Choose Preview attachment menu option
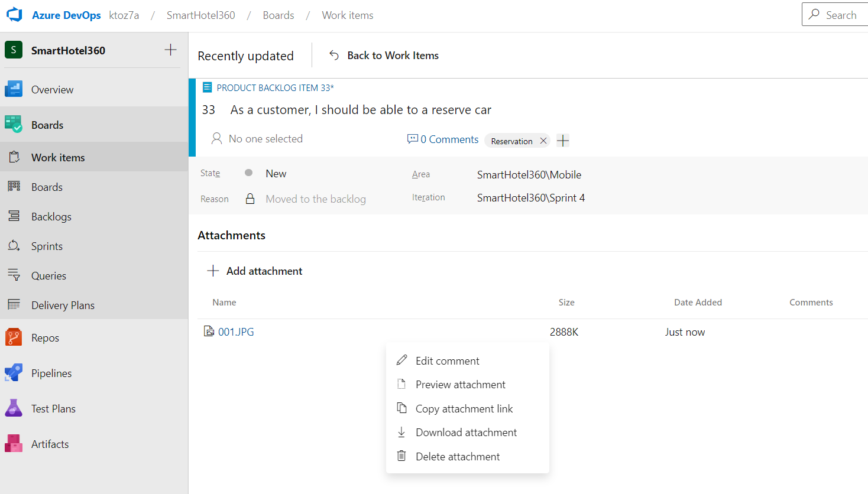 point(460,384)
